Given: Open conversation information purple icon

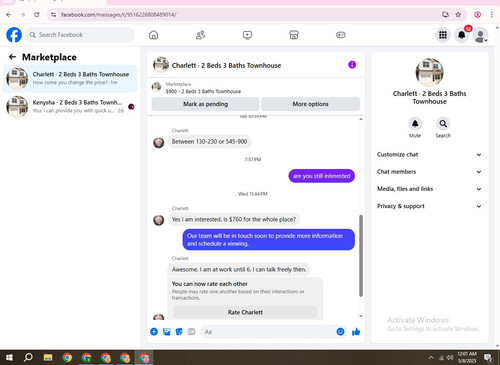Looking at the screenshot, I should click(352, 65).
